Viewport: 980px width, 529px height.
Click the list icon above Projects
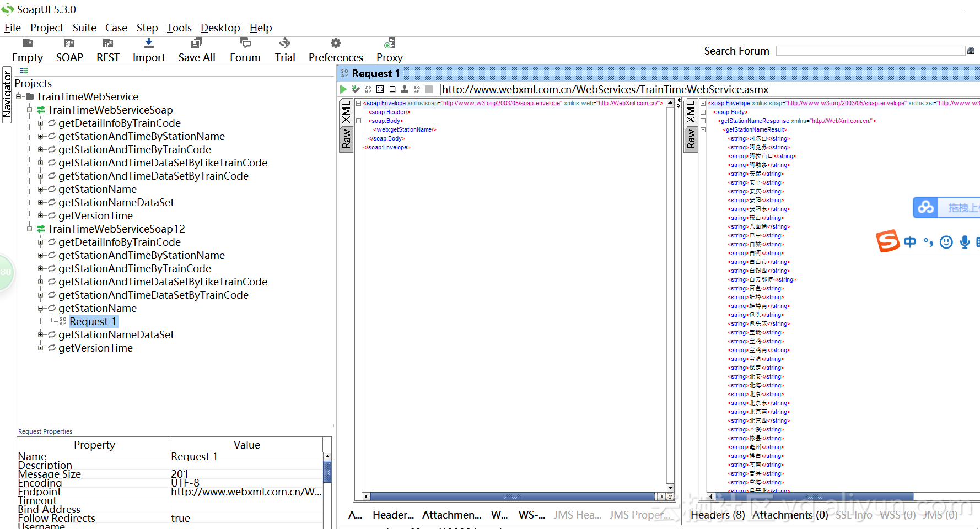24,71
